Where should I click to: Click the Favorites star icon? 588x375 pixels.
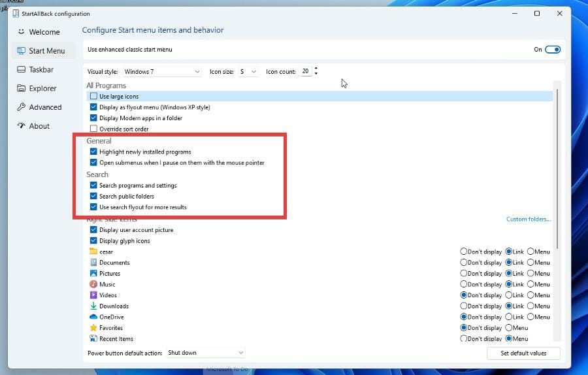[93, 328]
